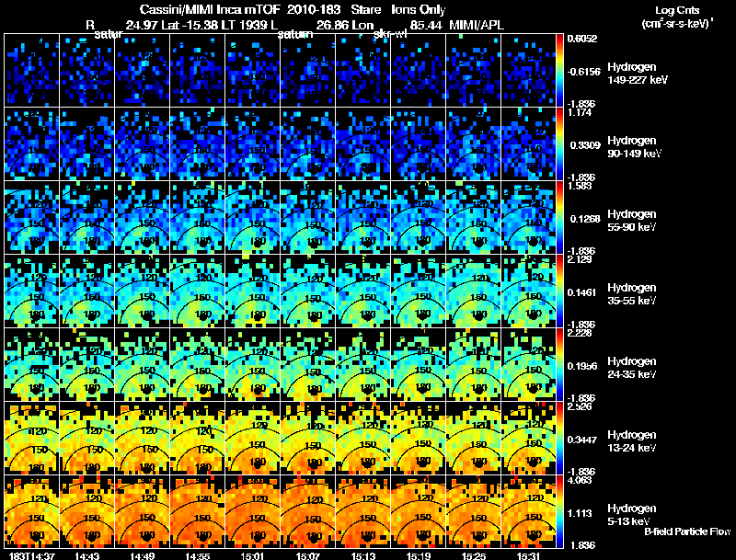Click the color scale bar for 149-227 keV

tap(559, 70)
